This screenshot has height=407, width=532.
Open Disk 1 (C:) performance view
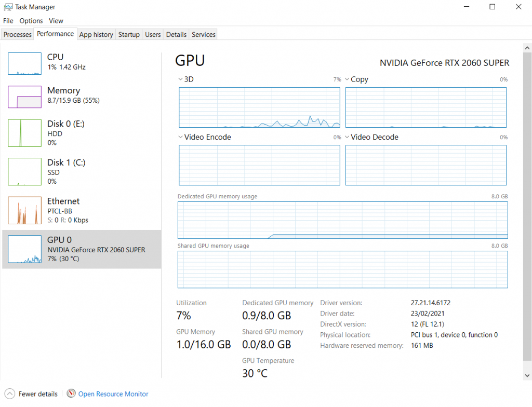tap(66, 172)
